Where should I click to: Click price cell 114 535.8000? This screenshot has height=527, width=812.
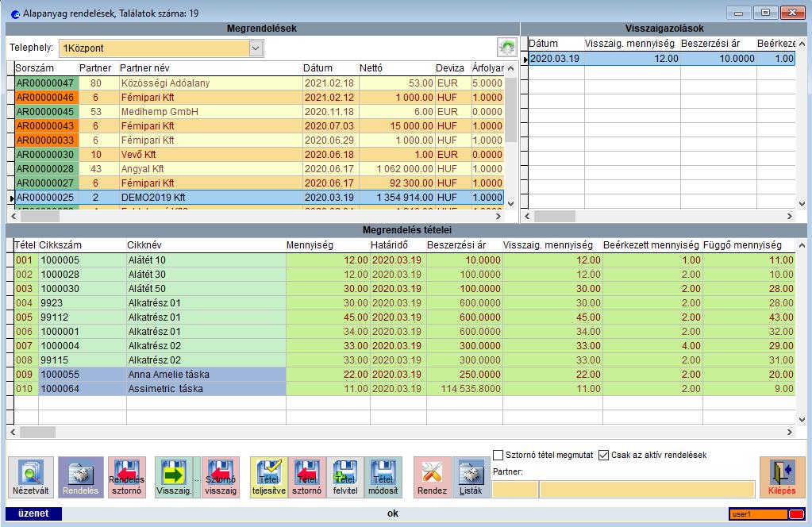pos(464,389)
